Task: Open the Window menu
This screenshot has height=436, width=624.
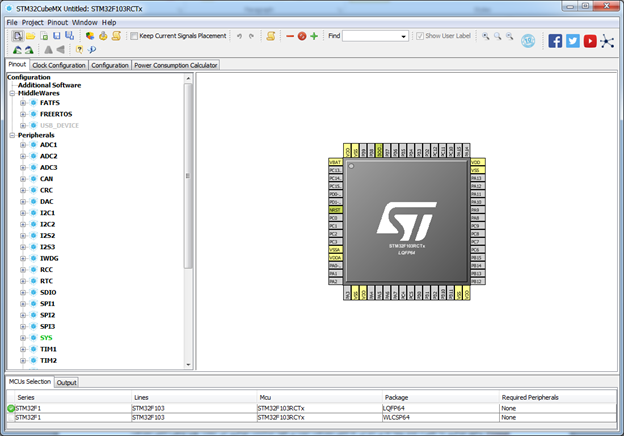Action: (x=85, y=23)
